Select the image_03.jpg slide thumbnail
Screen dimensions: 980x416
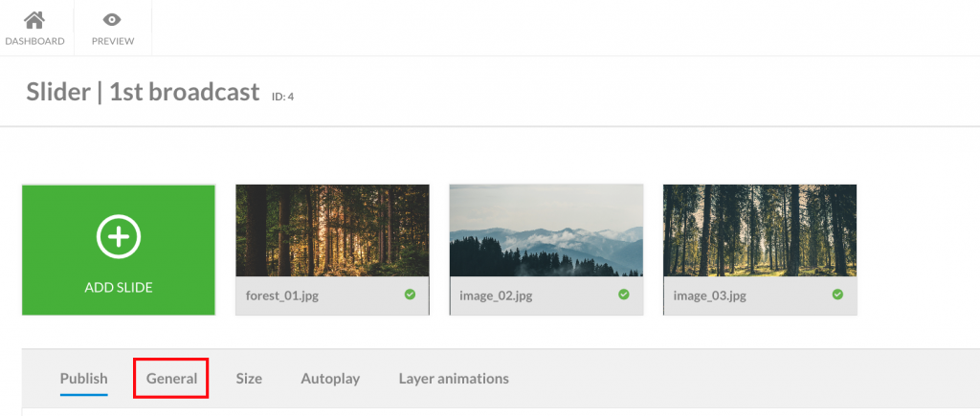(760, 230)
